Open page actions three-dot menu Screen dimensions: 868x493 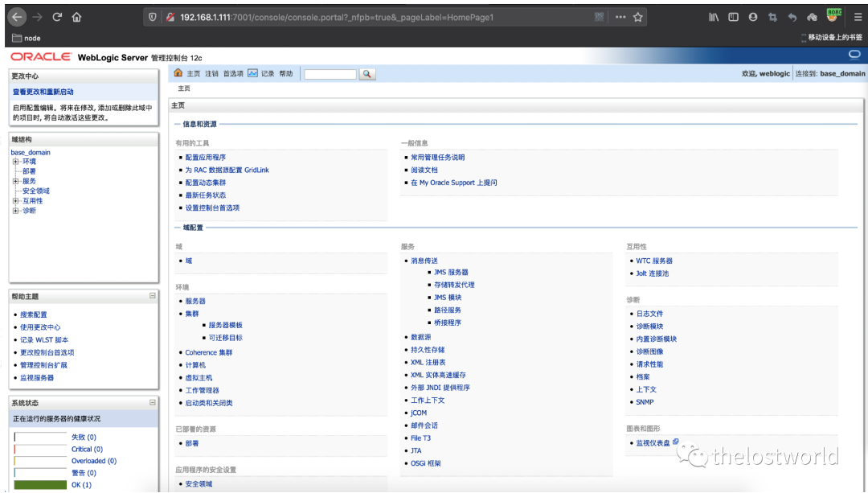coord(620,17)
